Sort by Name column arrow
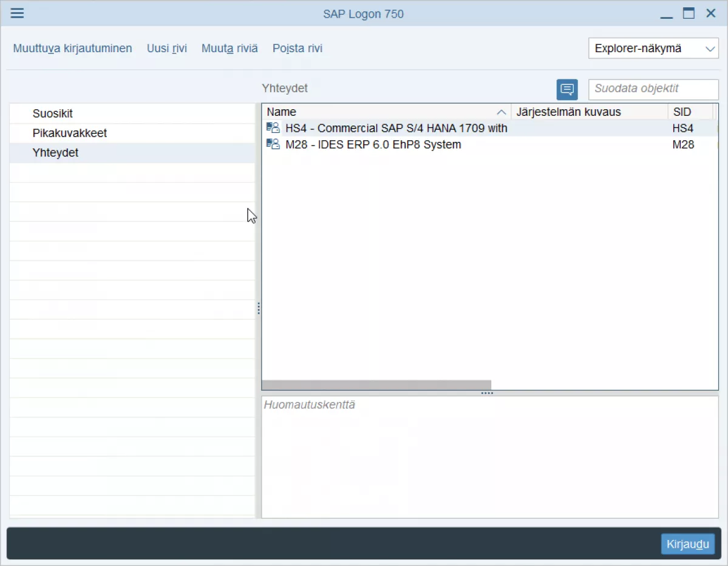This screenshot has height=566, width=728. click(x=501, y=112)
